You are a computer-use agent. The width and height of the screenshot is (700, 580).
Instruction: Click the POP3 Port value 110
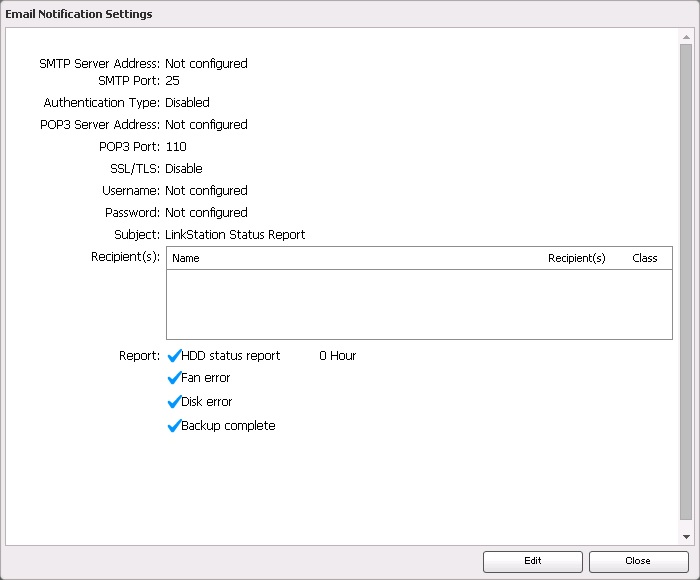[176, 147]
